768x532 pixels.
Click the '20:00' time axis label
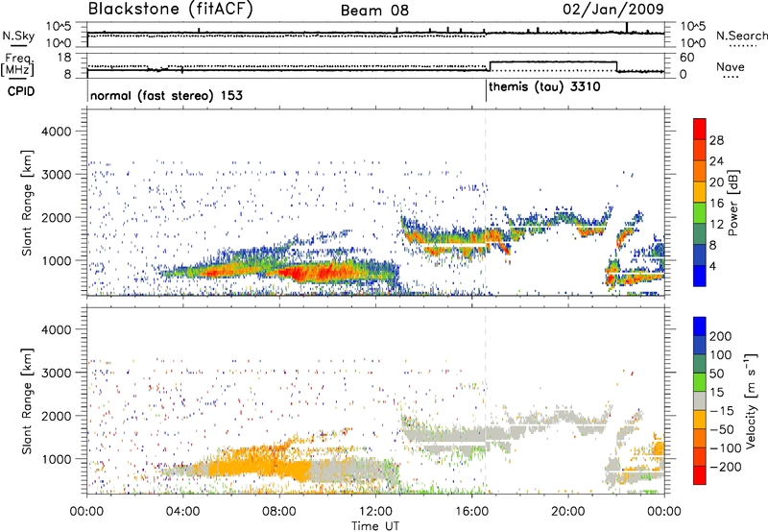tap(568, 512)
